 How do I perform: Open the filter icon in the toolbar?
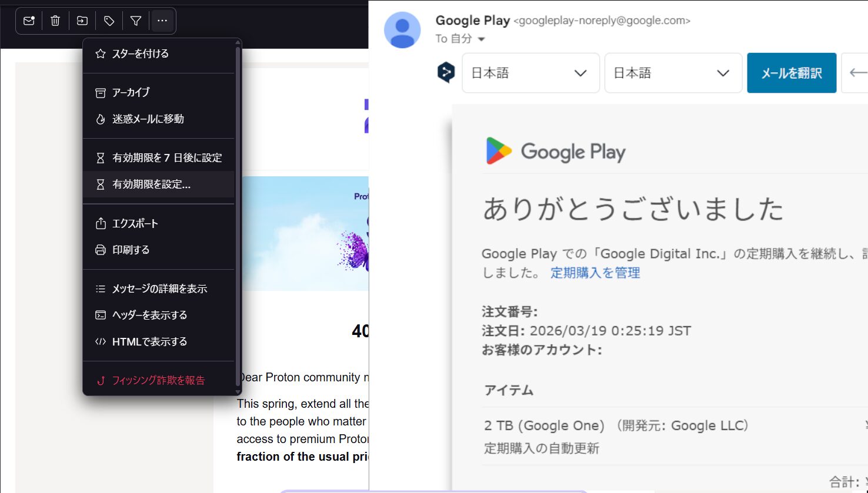(135, 21)
